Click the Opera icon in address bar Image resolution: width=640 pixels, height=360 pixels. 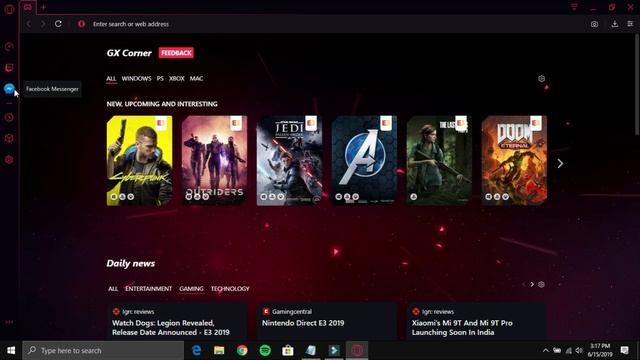point(82,24)
